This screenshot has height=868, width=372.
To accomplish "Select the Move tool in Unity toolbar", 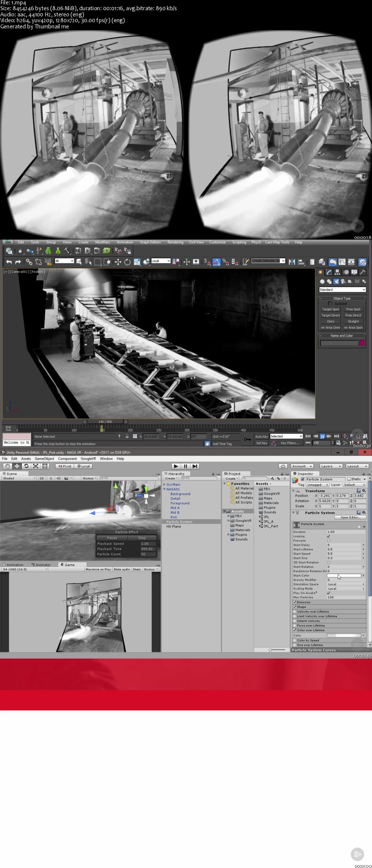I will [x=17, y=466].
